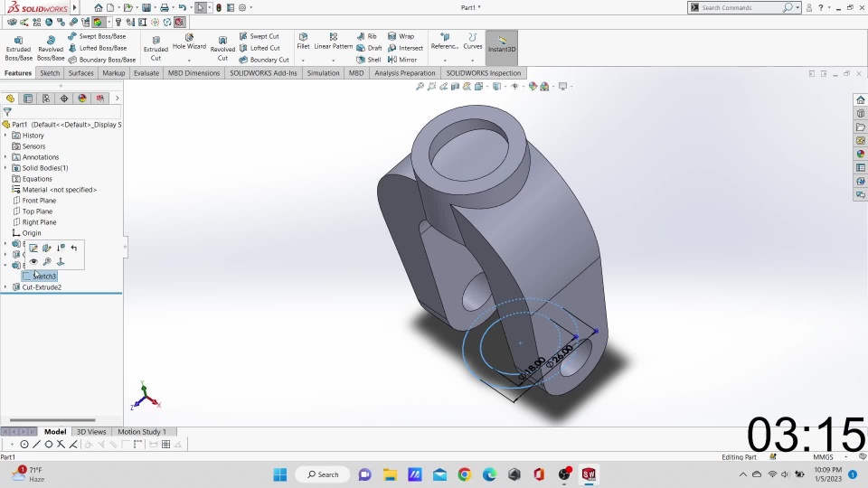Viewport: 868px width, 488px height.
Task: Click the Edit Appearance color ball
Action: (x=533, y=87)
